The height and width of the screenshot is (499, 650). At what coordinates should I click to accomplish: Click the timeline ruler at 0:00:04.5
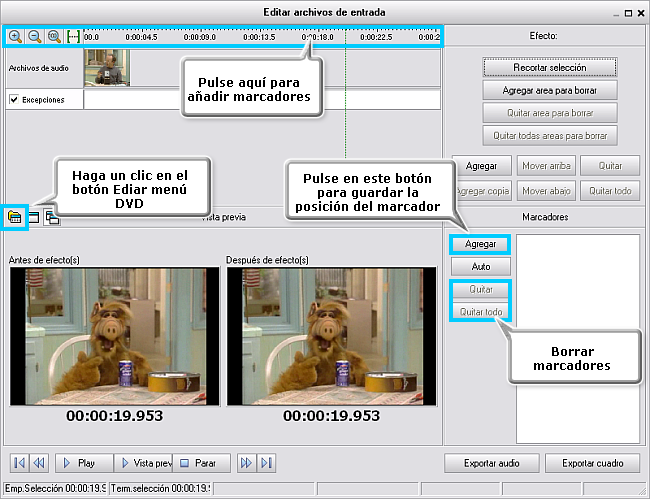141,37
